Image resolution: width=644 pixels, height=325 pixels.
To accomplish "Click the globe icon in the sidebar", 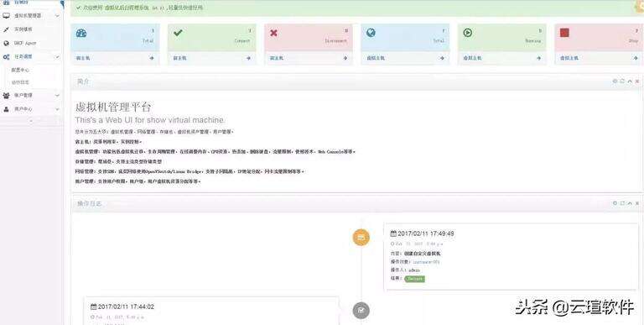I will tap(6, 43).
